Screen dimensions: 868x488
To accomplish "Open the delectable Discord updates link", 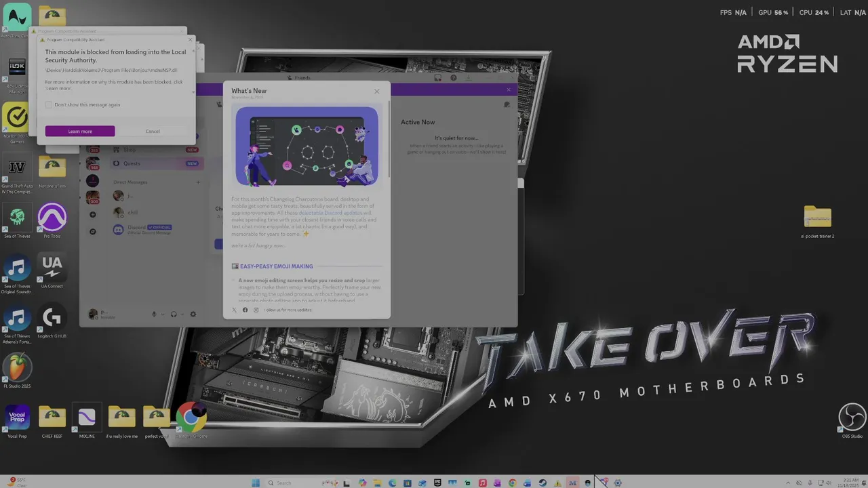I will [330, 213].
